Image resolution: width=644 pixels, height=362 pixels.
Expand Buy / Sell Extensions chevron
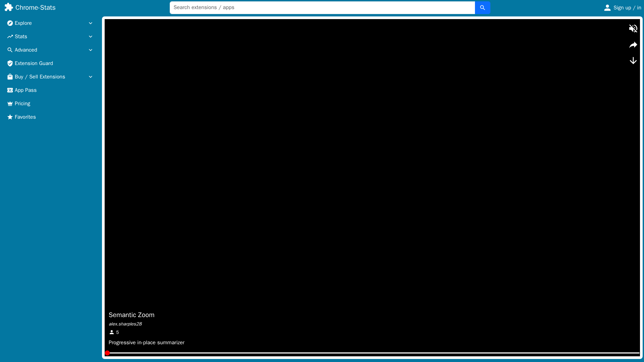(90, 77)
